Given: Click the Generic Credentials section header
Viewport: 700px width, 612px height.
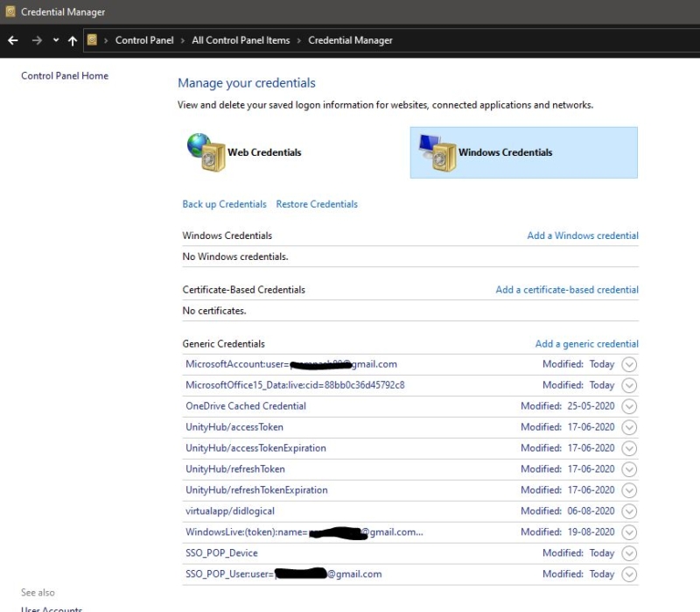Looking at the screenshot, I should coord(224,344).
